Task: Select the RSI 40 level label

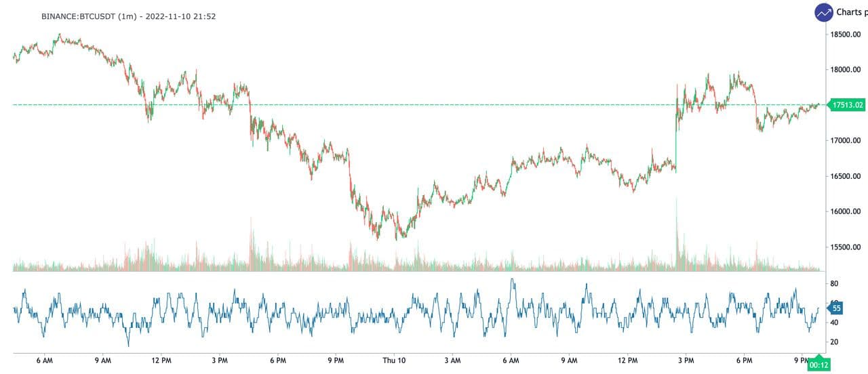Action: point(835,323)
